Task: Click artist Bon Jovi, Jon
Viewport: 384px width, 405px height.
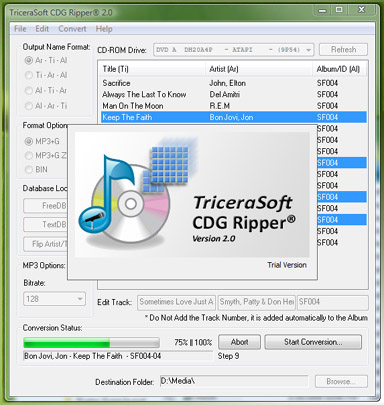Action: (x=231, y=117)
